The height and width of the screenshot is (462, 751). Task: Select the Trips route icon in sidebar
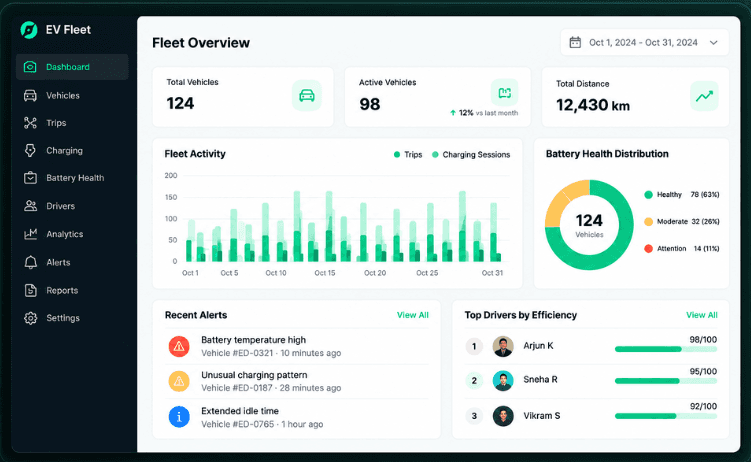30,123
